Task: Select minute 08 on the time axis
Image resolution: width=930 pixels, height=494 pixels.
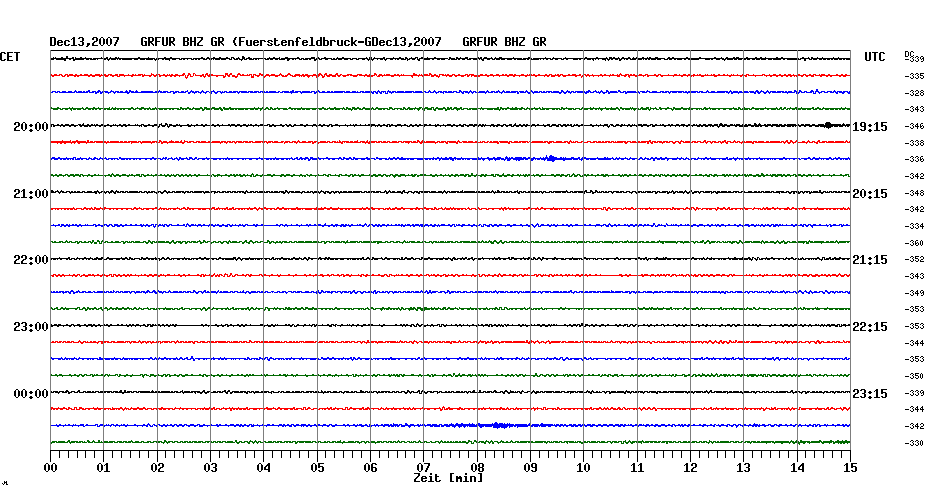Action: (477, 466)
